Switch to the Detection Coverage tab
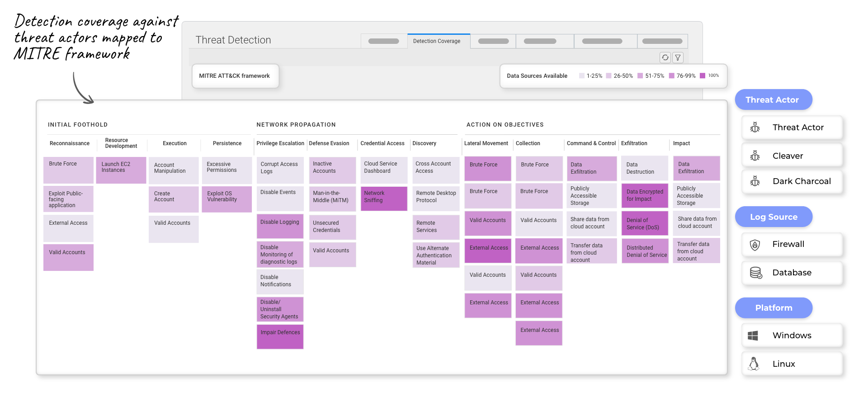The image size is (868, 407). pos(437,41)
